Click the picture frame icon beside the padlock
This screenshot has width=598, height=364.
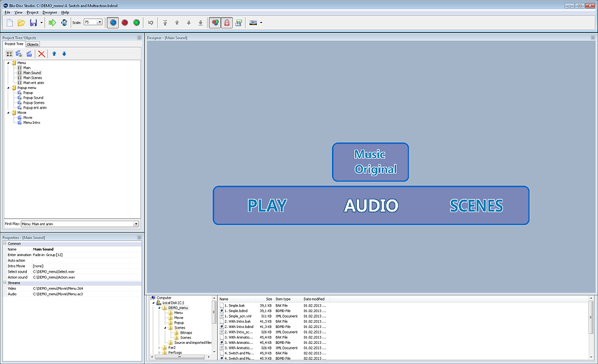[x=239, y=23]
